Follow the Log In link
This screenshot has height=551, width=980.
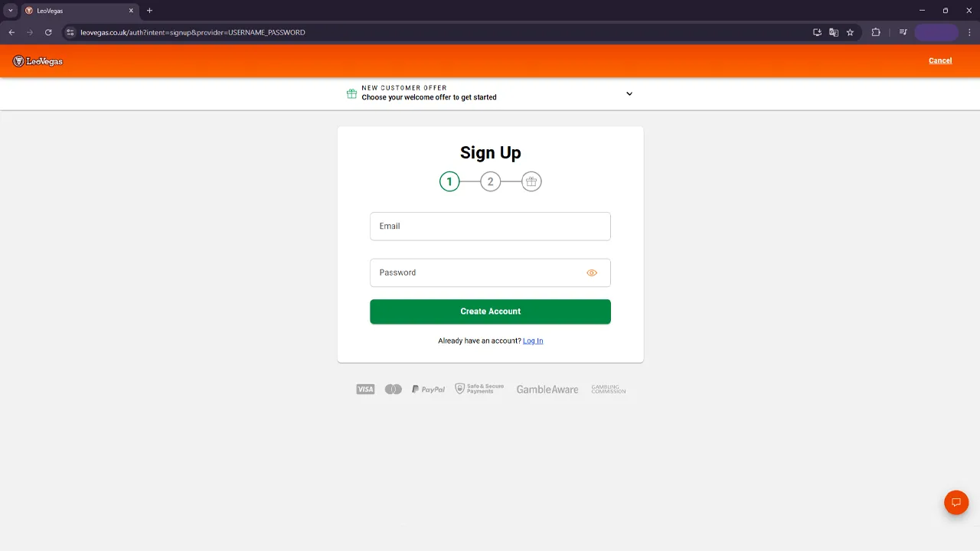[533, 341]
